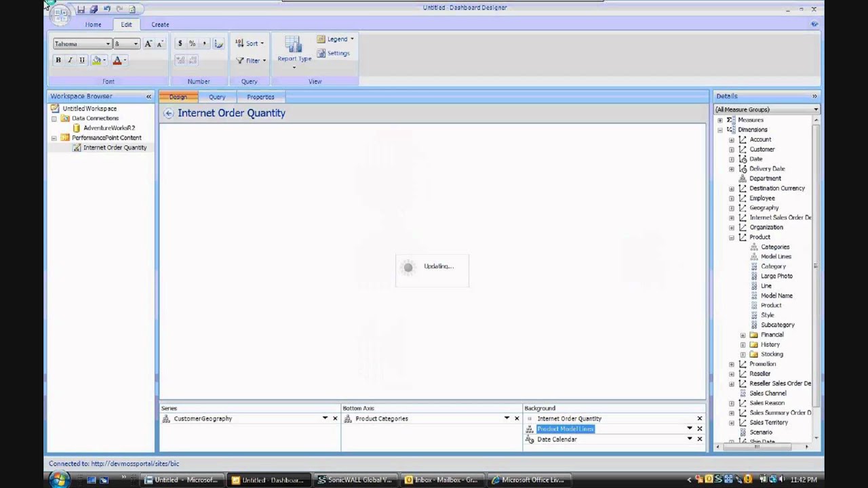Apply the currency dollar number format
This screenshot has width=868, height=488.
pos(180,43)
